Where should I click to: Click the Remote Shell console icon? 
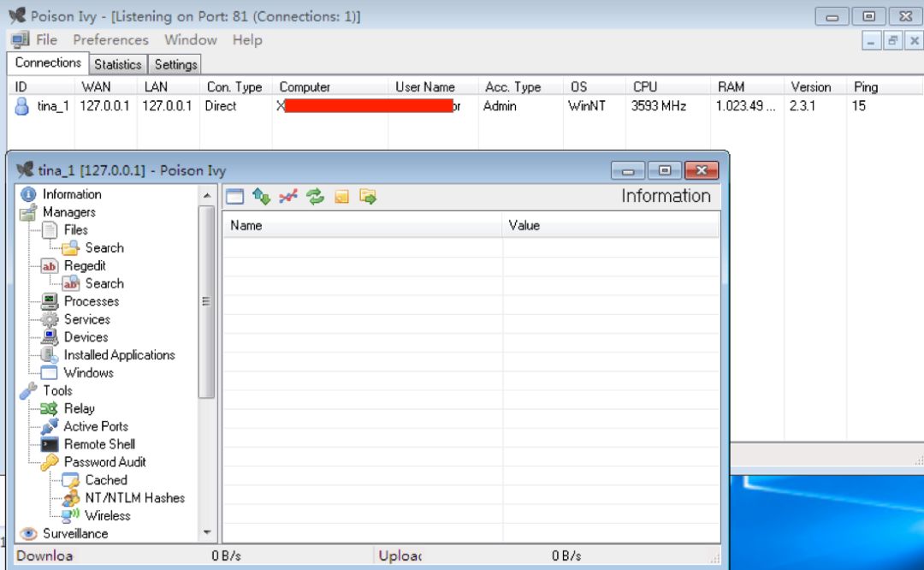tap(50, 444)
